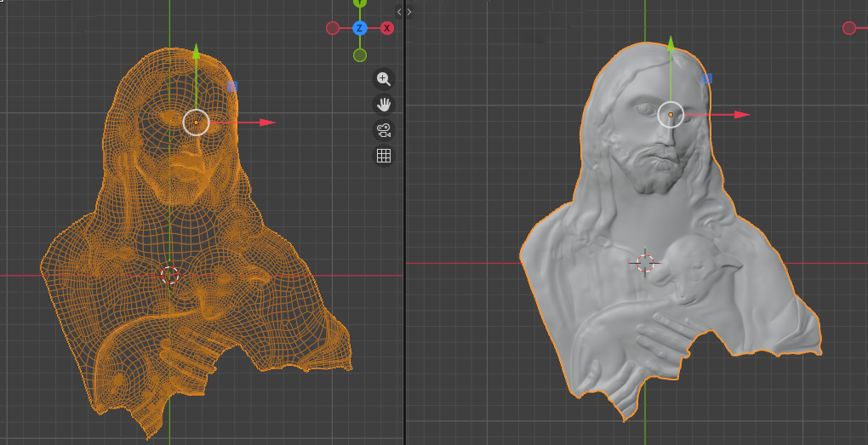Select the negative Y green circle below Z

point(360,55)
